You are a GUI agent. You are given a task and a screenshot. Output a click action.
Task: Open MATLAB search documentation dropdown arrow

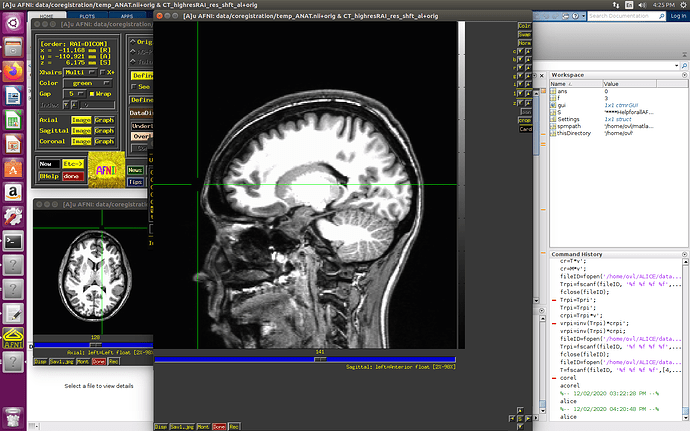coord(584,16)
